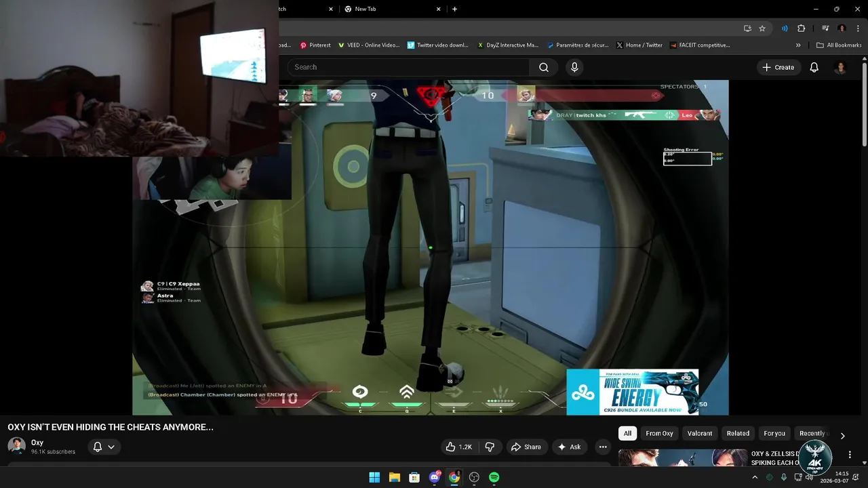This screenshot has height=488, width=868.
Task: Open the OXY & ZELLSIS recommended video thumbnail
Action: [682, 458]
